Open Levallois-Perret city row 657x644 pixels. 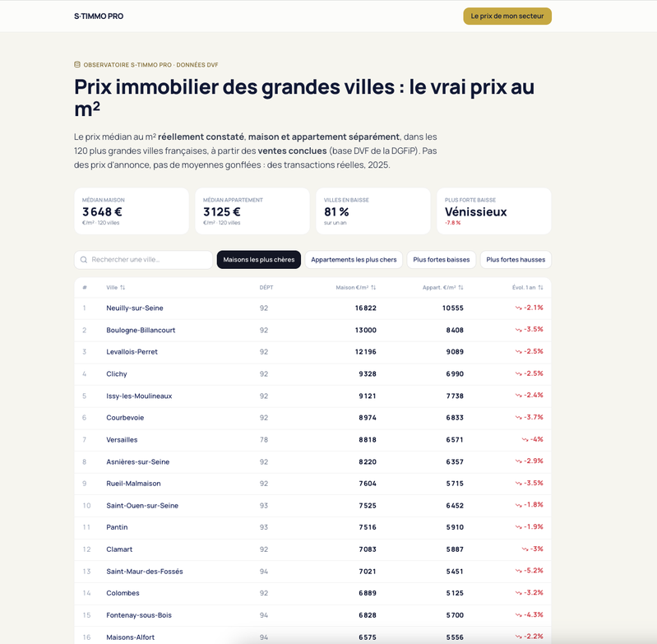312,352
